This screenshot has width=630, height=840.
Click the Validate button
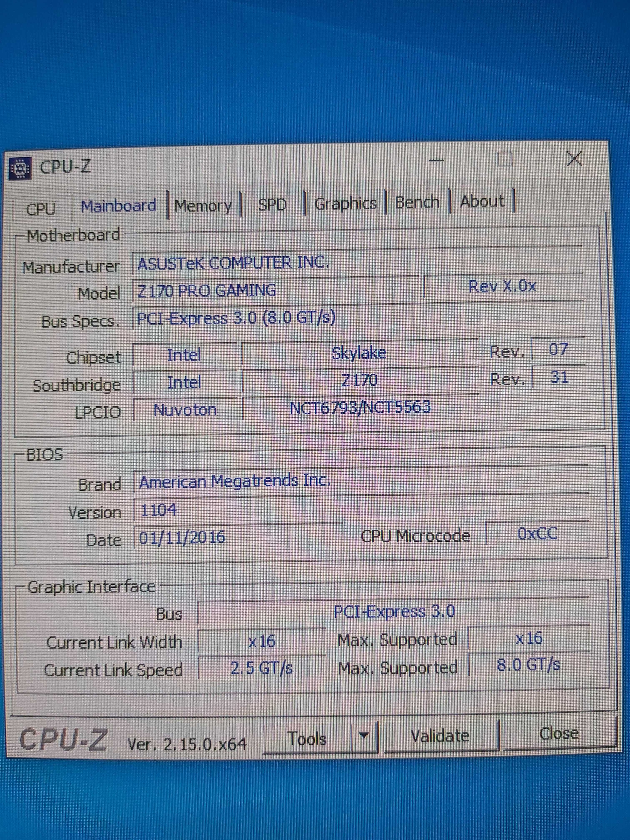point(440,736)
